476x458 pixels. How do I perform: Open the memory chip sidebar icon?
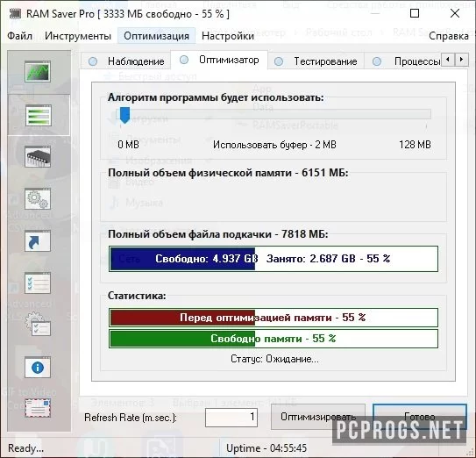[38, 156]
